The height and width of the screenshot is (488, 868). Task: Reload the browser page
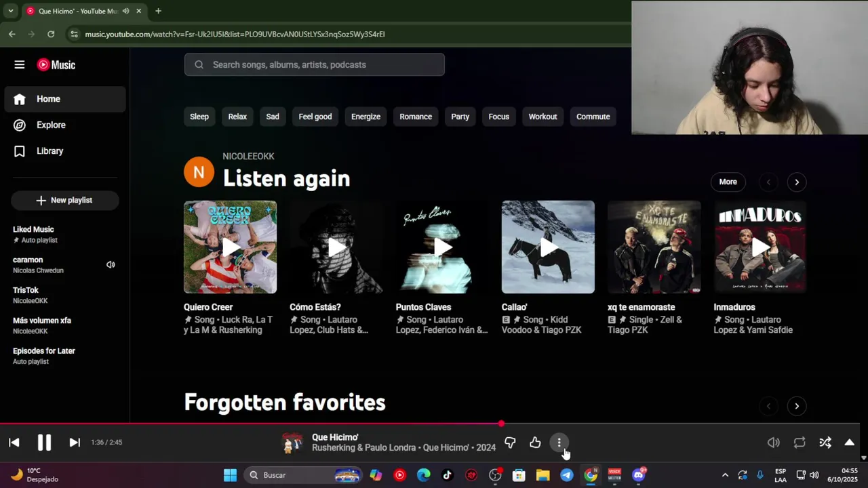[x=51, y=34]
